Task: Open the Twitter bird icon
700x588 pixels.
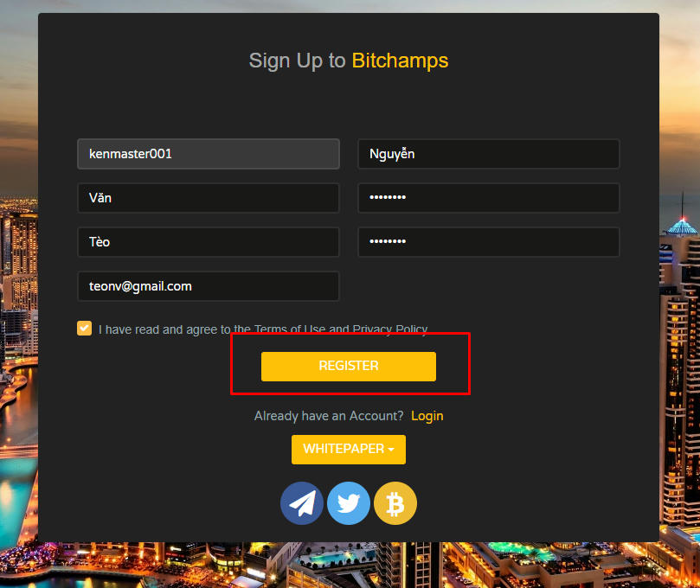Action: [349, 503]
